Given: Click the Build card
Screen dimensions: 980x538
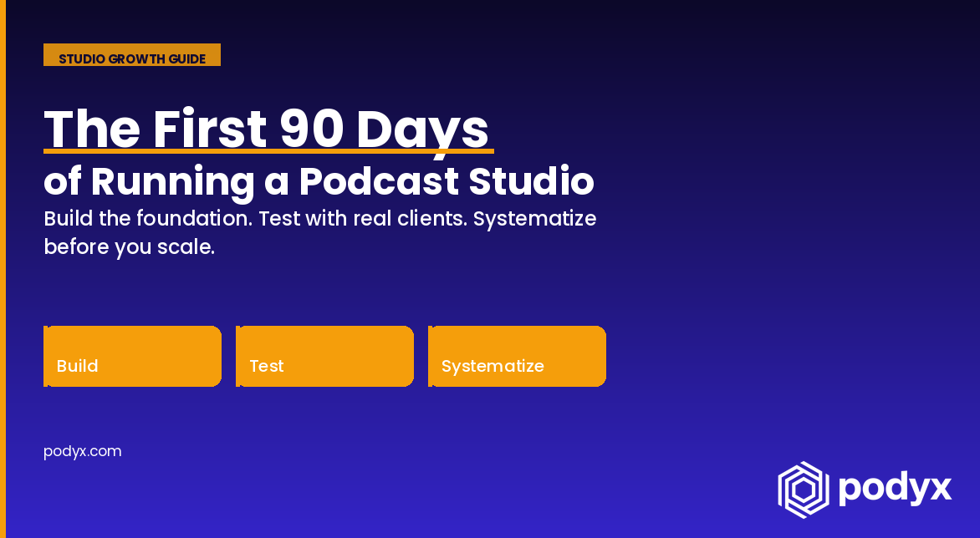Looking at the screenshot, I should pyautogui.click(x=132, y=357).
